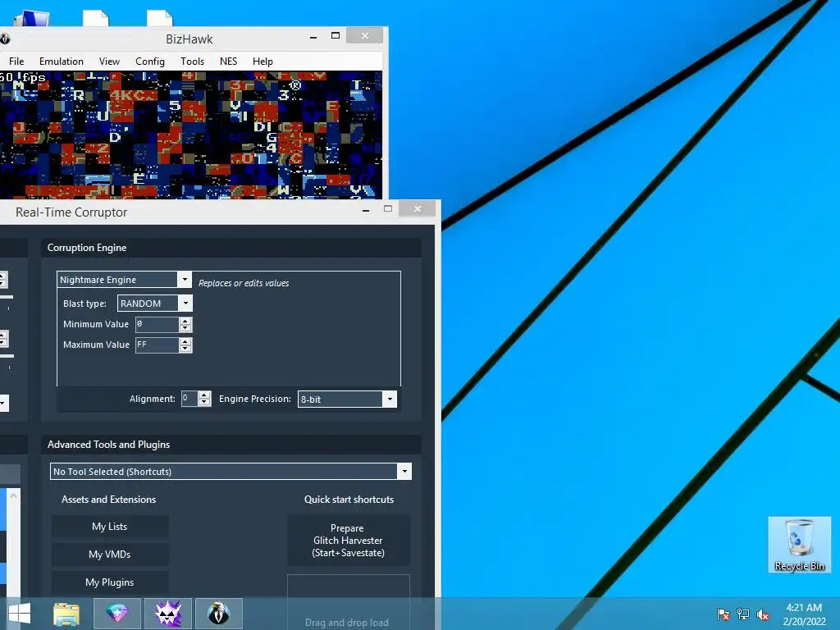Click the Replaces or edits values description
The width and height of the screenshot is (840, 630).
244,283
